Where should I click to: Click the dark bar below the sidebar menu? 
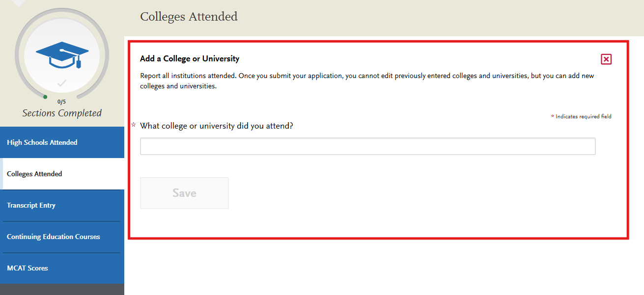click(x=62, y=289)
